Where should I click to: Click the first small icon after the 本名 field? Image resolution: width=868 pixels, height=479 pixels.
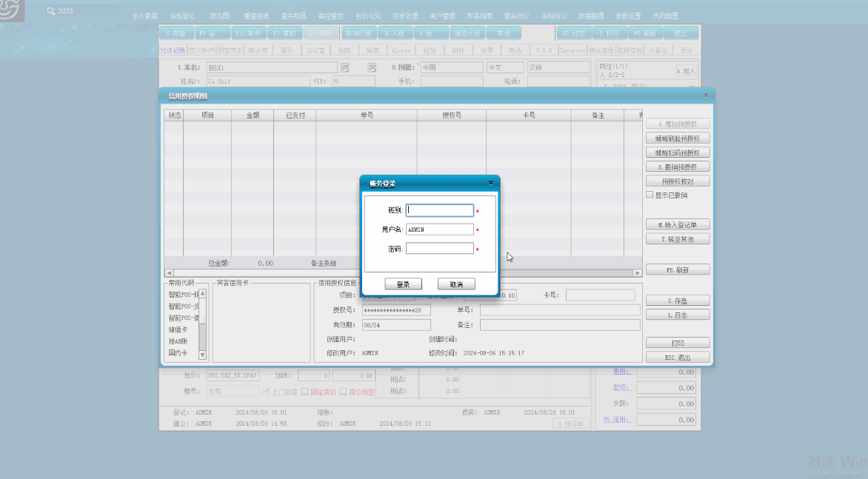coord(345,67)
